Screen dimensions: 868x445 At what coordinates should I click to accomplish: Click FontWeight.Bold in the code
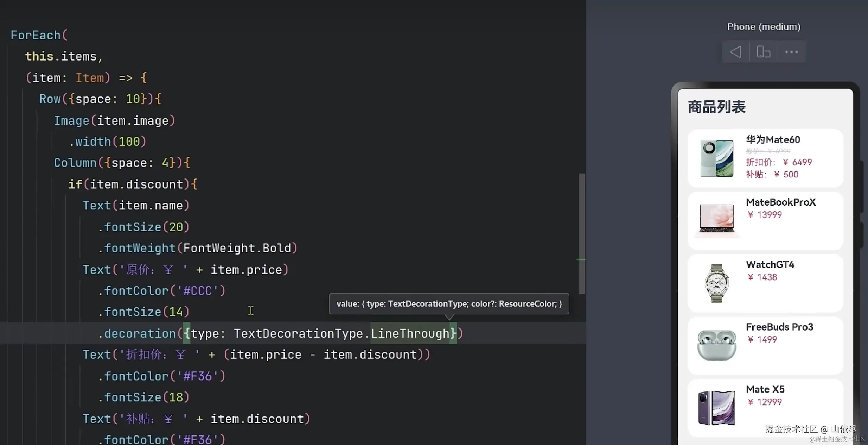click(x=237, y=248)
